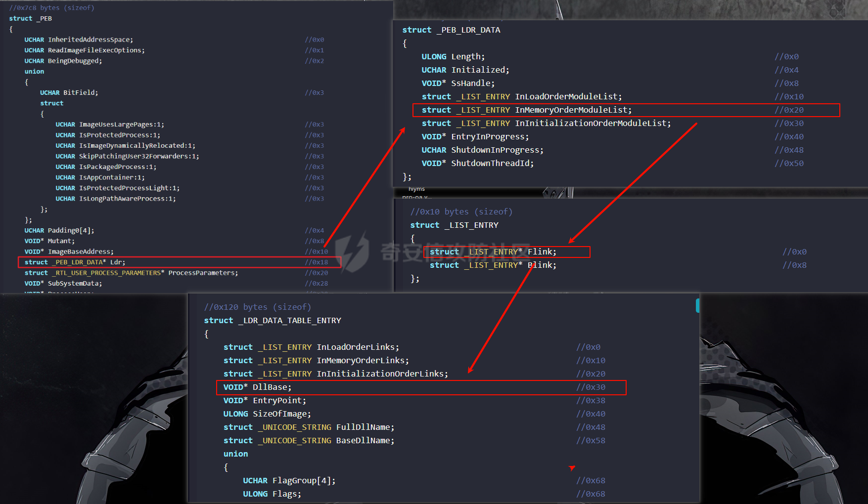Click the struct _PEB_LDR_DATA title
Screen dimensions: 868x504
coord(451,30)
